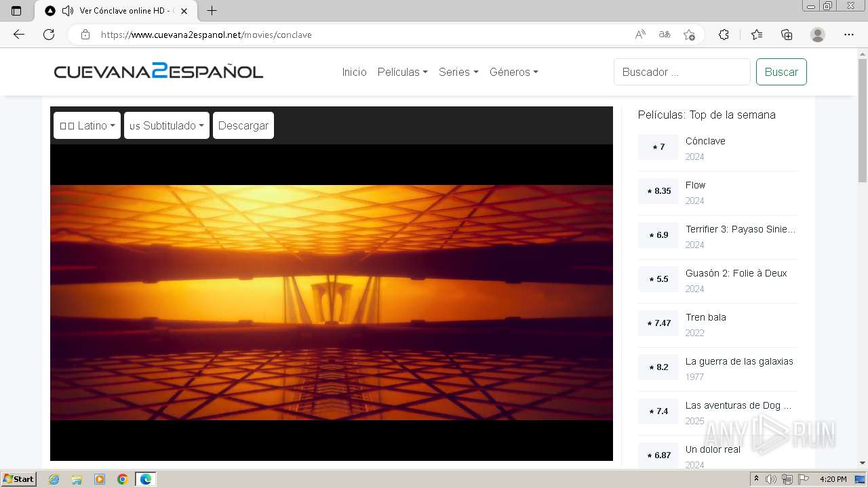
Task: Expand the Géneros menu
Action: coord(513,72)
